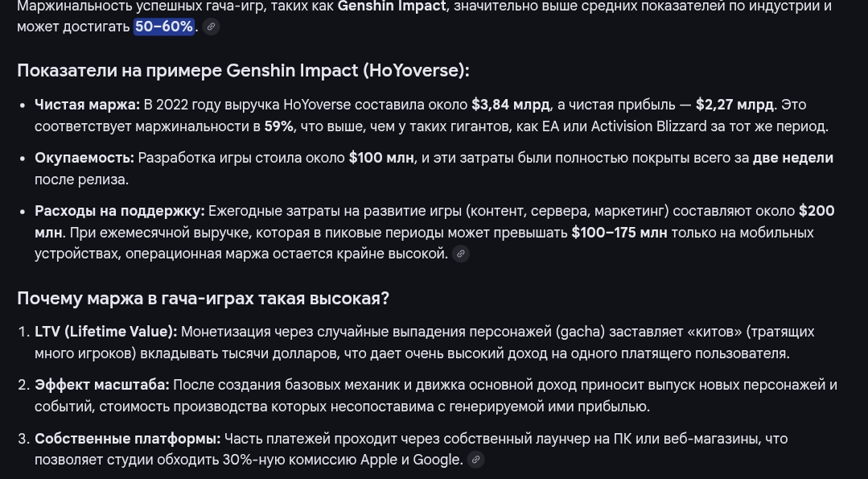
Task: Click the bold 59% margin value
Action: click(x=278, y=126)
